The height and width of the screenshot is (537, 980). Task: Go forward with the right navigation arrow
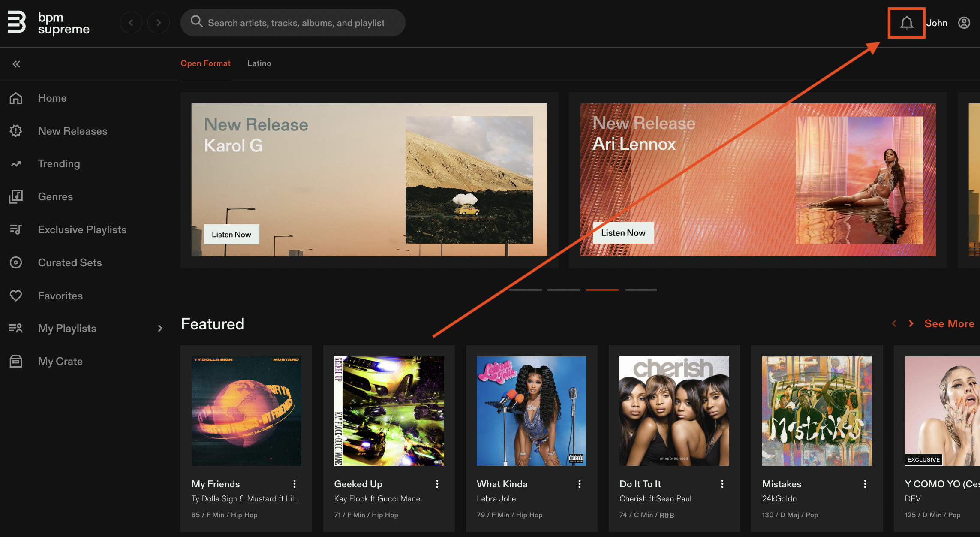[x=159, y=23]
